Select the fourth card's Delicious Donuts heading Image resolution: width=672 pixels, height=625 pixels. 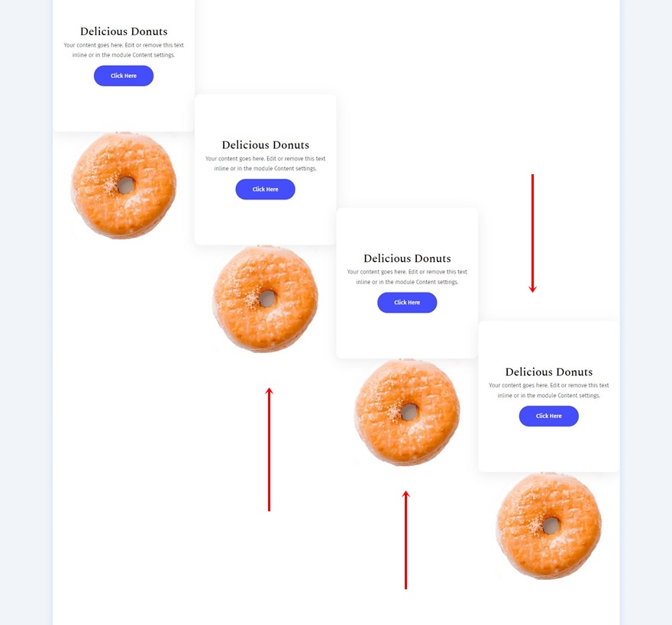tap(548, 372)
